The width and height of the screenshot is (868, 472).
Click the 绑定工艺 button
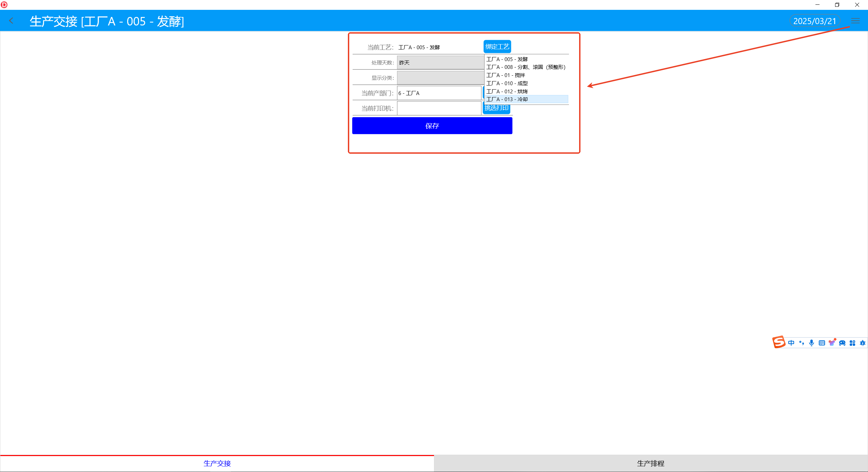(x=497, y=47)
